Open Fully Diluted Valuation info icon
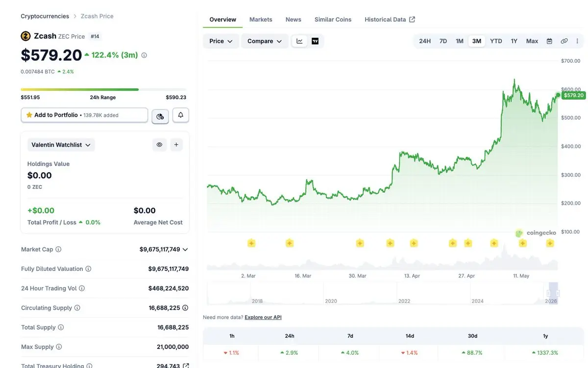This screenshot has width=588, height=368. [88, 269]
